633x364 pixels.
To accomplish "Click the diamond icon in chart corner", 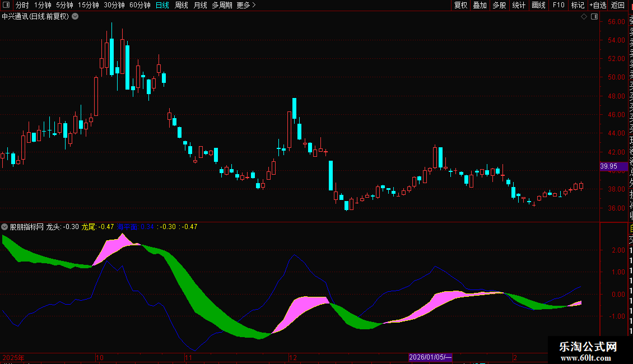I will (584, 17).
